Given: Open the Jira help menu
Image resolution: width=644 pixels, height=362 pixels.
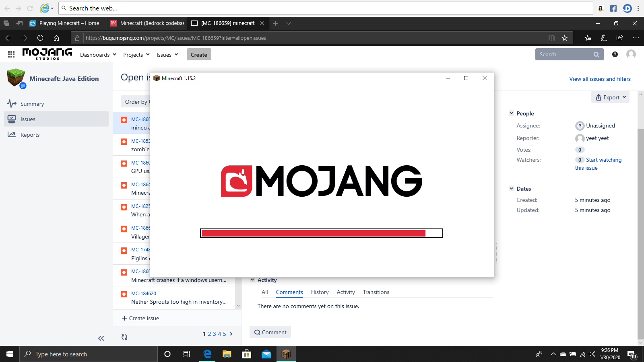Looking at the screenshot, I should (x=615, y=54).
